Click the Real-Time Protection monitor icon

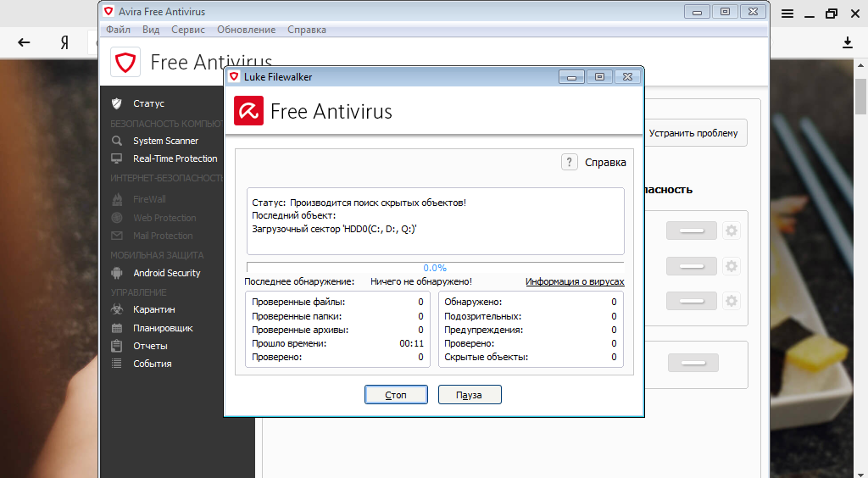(x=116, y=158)
